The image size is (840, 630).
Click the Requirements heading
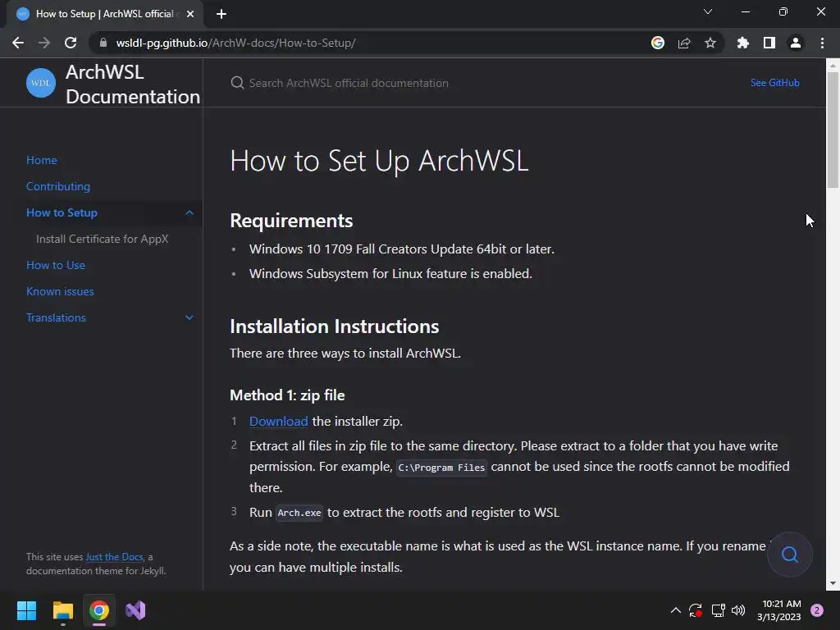(291, 221)
